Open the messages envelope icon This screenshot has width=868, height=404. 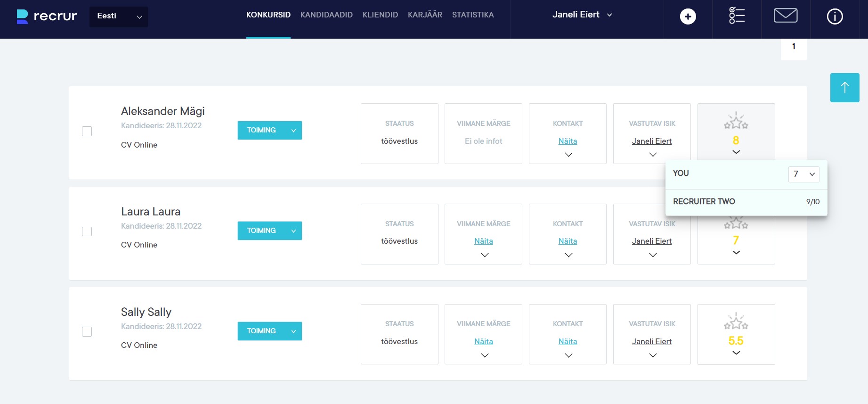click(785, 16)
